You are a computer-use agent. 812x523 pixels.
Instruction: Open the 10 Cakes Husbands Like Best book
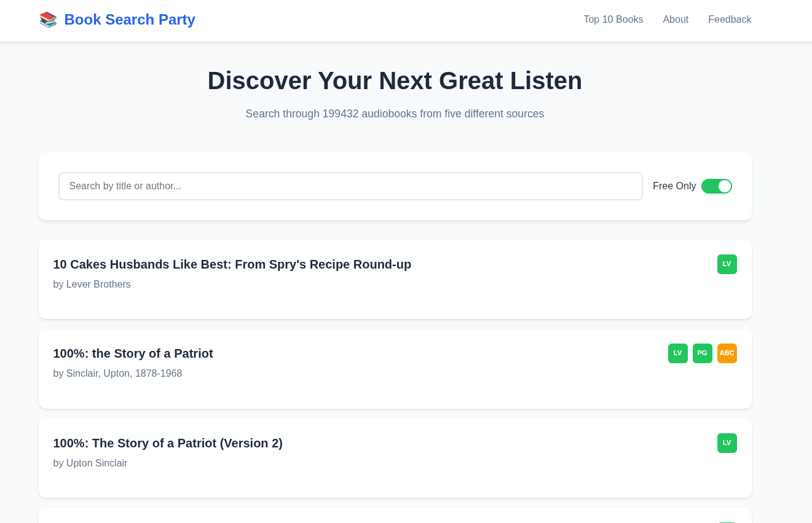pos(232,264)
